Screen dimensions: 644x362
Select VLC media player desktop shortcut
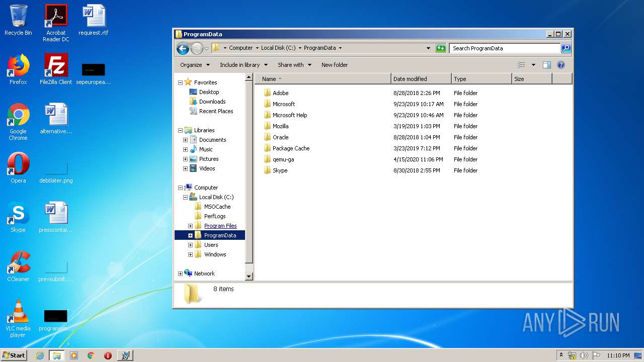pyautogui.click(x=18, y=319)
